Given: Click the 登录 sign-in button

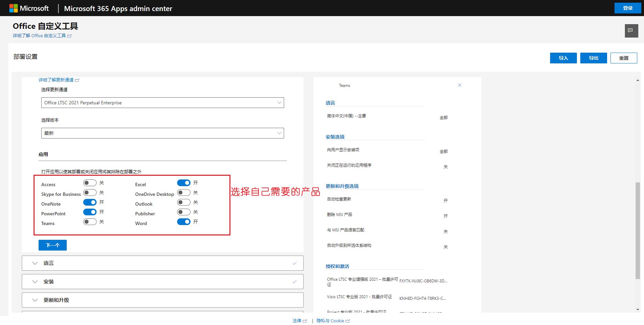Looking at the screenshot, I should (x=628, y=8).
